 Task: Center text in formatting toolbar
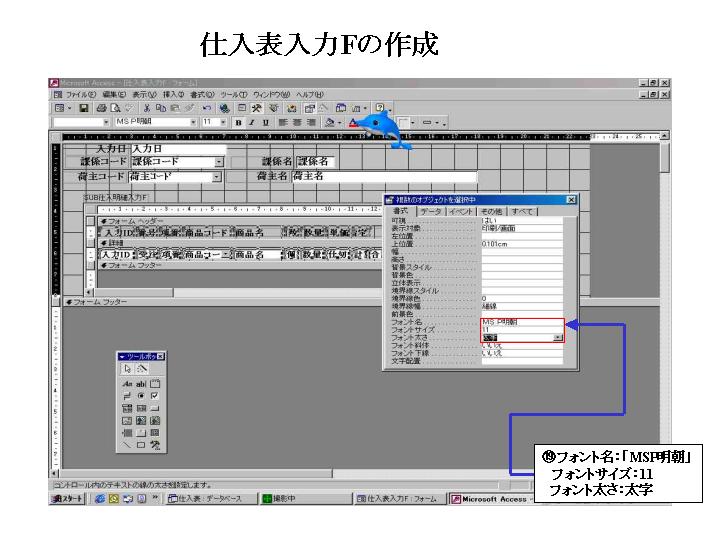pyautogui.click(x=297, y=123)
